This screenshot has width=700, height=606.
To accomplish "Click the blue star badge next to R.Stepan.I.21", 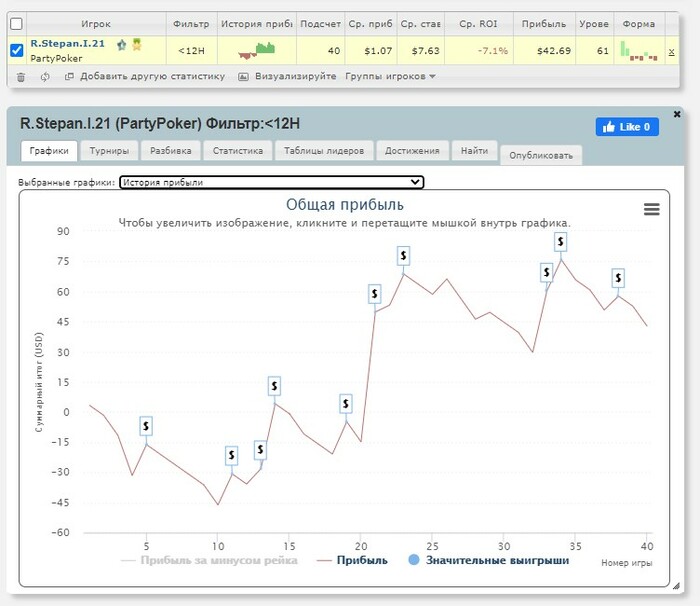I will click(x=121, y=45).
